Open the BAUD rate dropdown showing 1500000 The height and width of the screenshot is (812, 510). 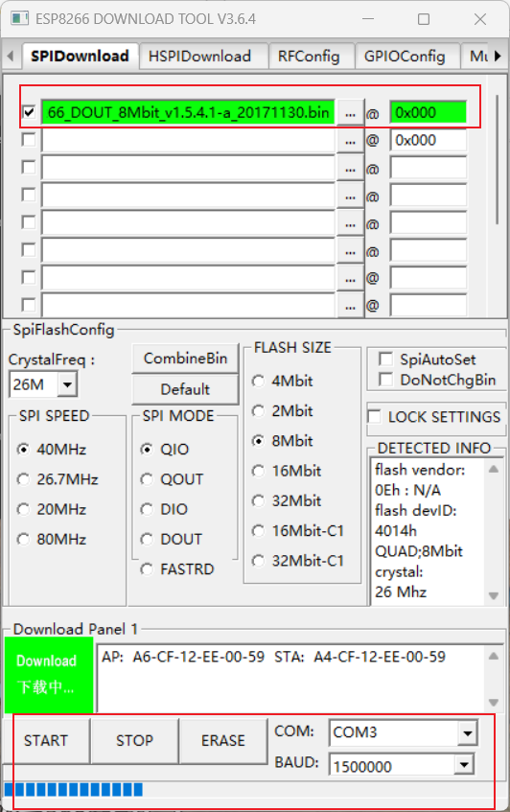(x=402, y=765)
